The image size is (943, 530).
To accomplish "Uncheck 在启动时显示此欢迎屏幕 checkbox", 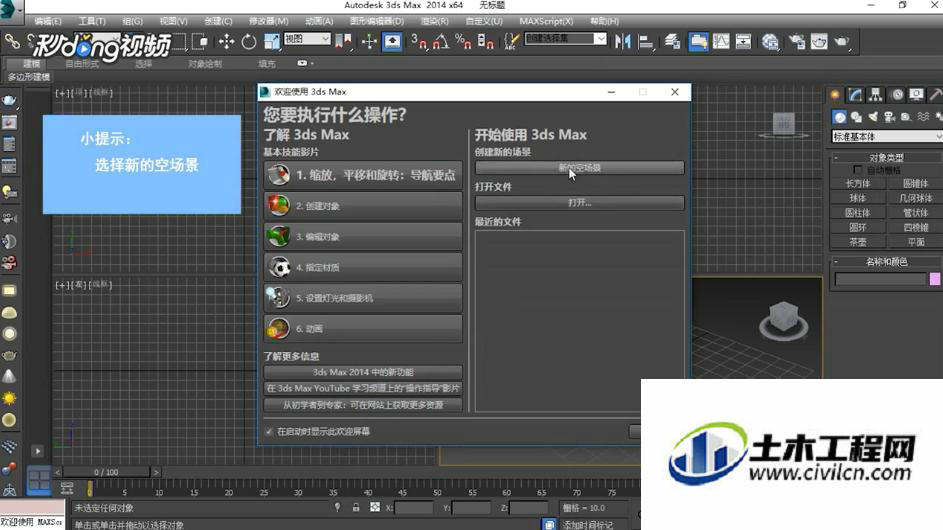I will pyautogui.click(x=269, y=431).
